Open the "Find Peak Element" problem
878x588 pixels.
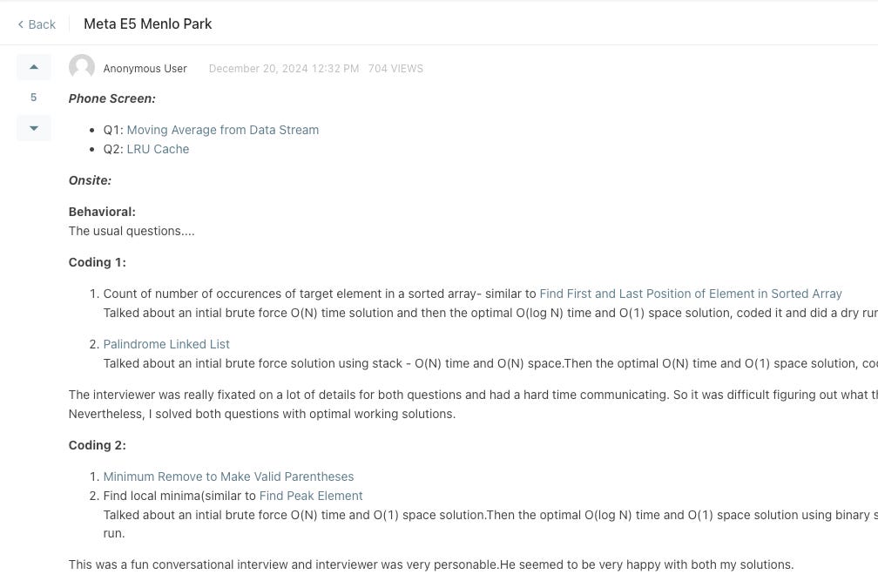[310, 496]
